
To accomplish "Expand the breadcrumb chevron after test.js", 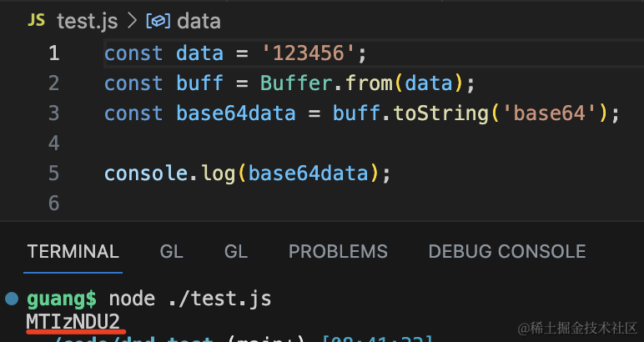I will click(132, 21).
